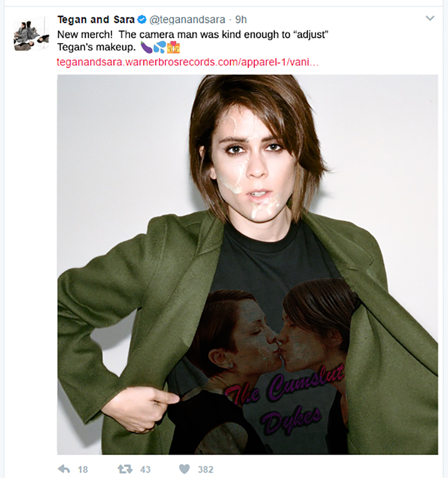Click the "Tegan's makeup." text line
This screenshot has height=478, width=448.
click(97, 47)
